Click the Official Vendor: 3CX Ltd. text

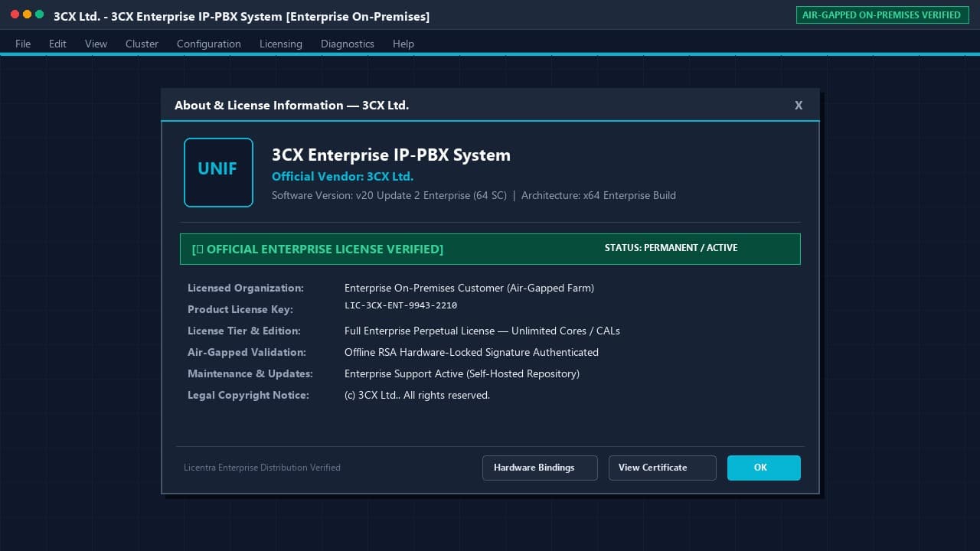point(342,176)
